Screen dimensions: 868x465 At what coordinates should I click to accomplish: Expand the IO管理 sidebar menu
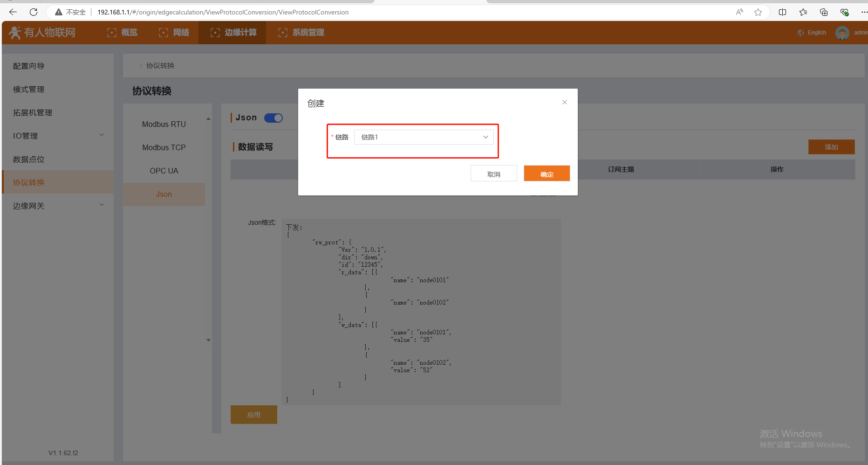pyautogui.click(x=102, y=135)
